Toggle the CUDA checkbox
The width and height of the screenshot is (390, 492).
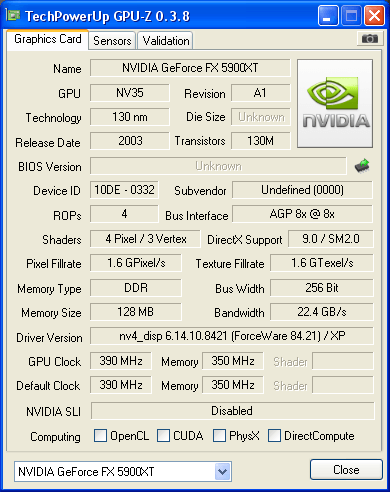[163, 435]
